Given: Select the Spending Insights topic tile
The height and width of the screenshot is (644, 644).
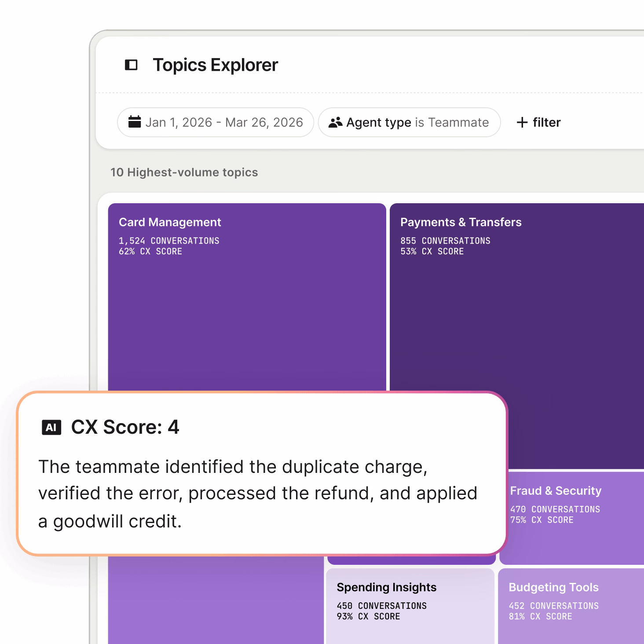Looking at the screenshot, I should point(410,607).
